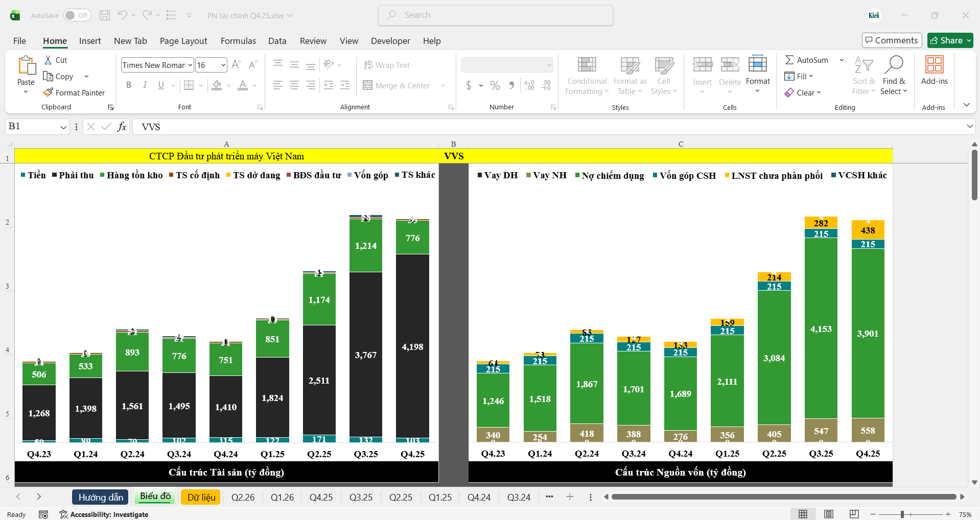The image size is (980, 520).
Task: Apply Comma Style number format
Action: [511, 85]
